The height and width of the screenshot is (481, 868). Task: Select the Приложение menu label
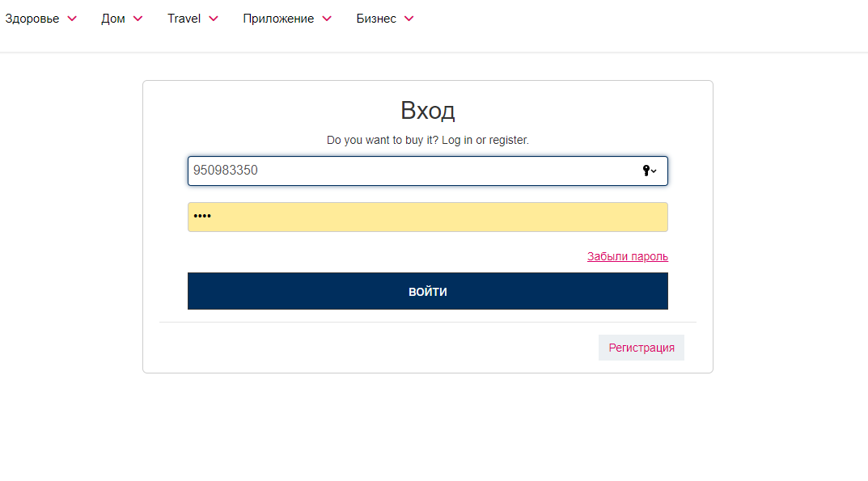coord(278,19)
